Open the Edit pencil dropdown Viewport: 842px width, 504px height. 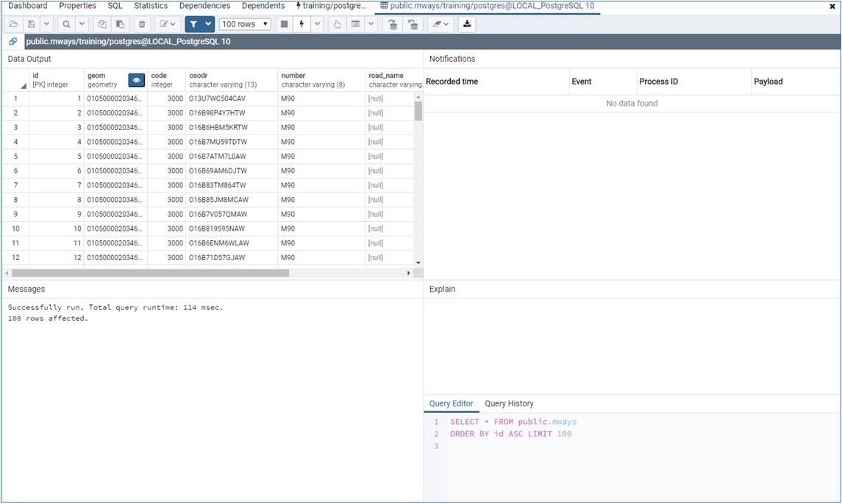click(168, 24)
